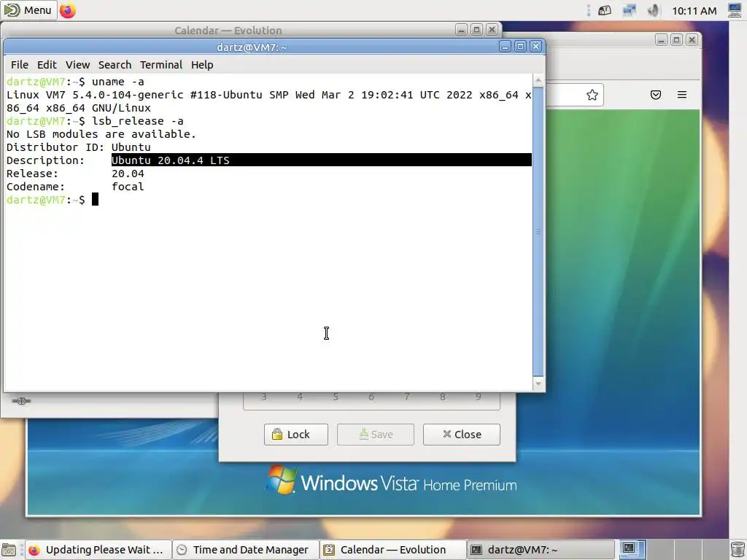Open the terminal Edit menu

47,65
